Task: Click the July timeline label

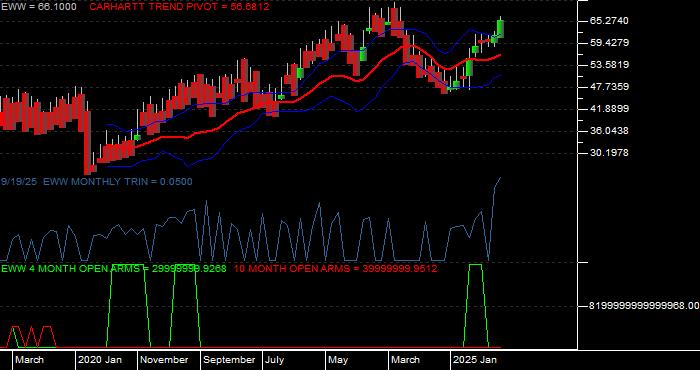Action: coord(275,360)
